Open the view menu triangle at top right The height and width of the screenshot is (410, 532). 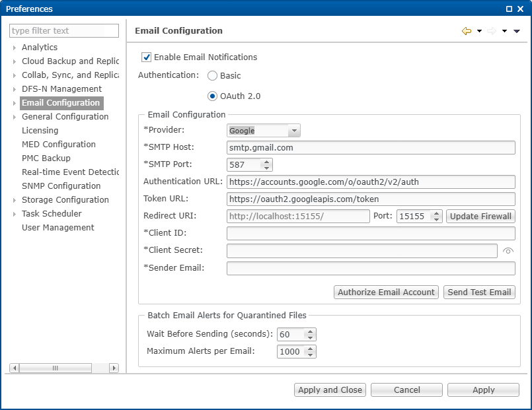517,31
